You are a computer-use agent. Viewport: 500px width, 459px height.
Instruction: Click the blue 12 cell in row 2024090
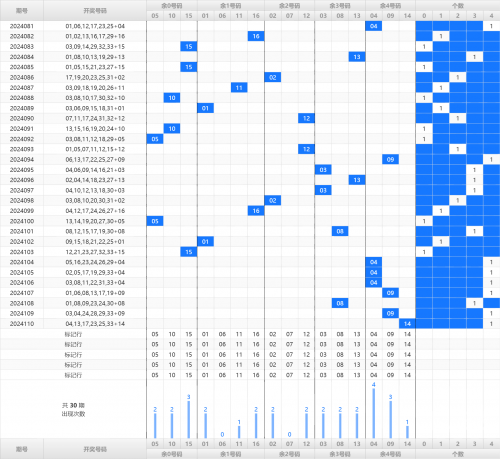pos(306,118)
